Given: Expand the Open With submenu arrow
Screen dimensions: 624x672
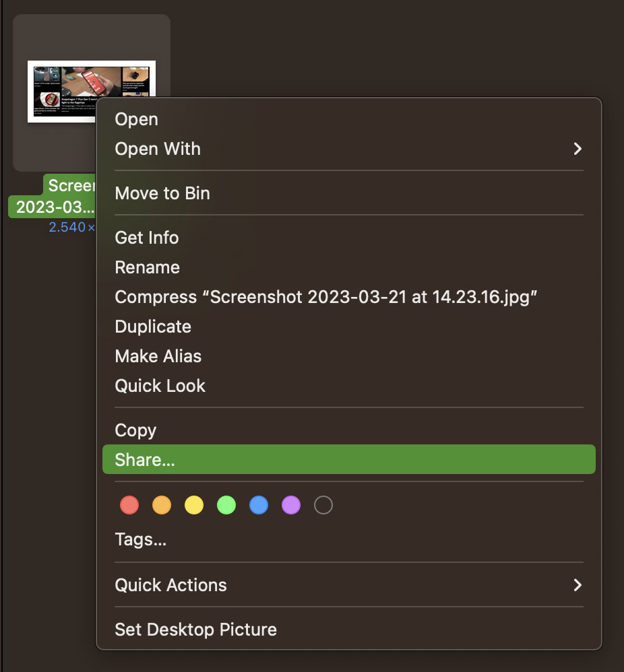Looking at the screenshot, I should (577, 149).
